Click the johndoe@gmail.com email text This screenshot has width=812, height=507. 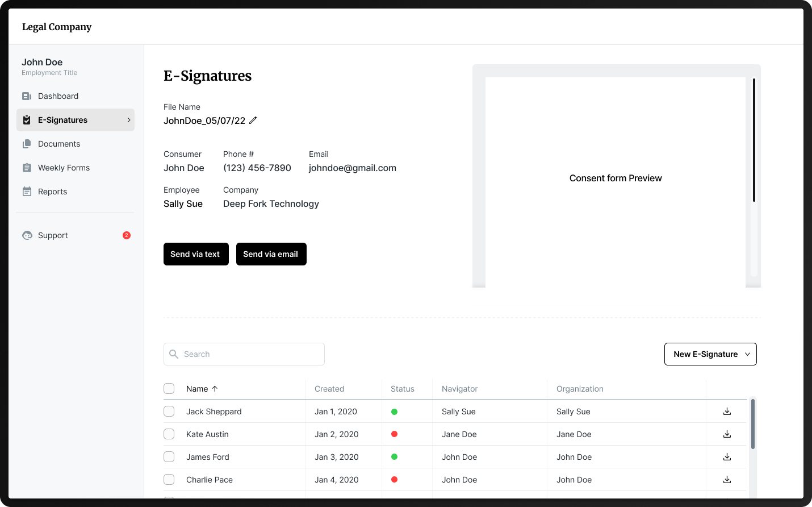[x=353, y=168]
